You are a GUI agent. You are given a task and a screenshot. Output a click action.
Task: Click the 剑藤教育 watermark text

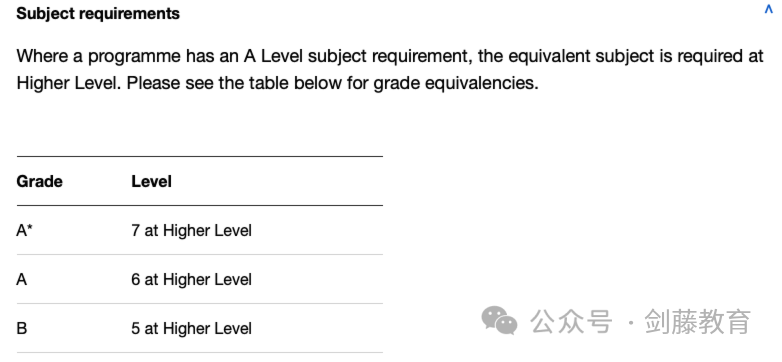[x=697, y=321]
